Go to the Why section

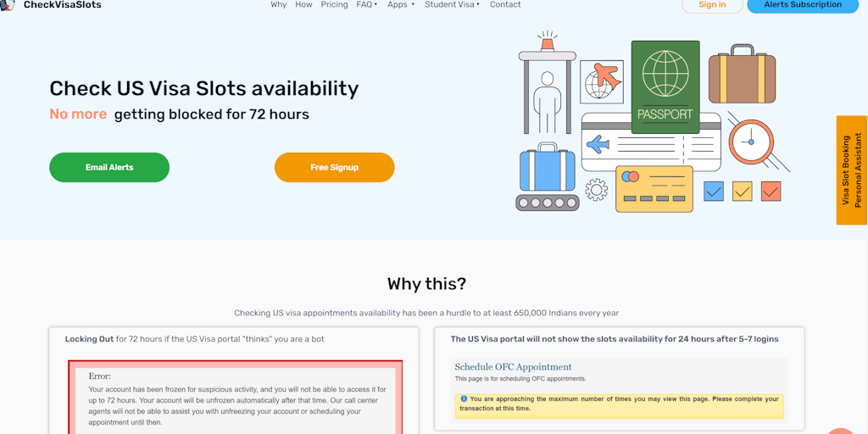278,4
